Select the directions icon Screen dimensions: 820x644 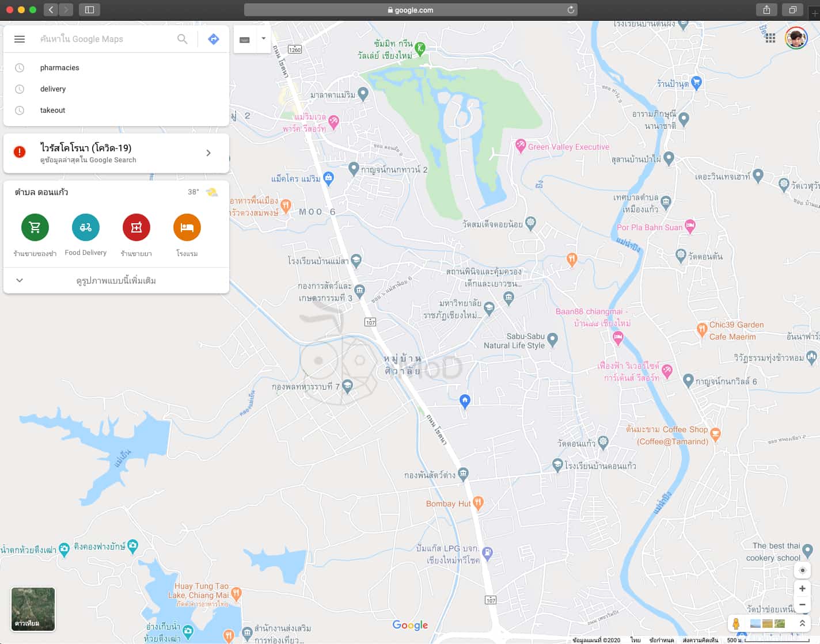click(213, 39)
